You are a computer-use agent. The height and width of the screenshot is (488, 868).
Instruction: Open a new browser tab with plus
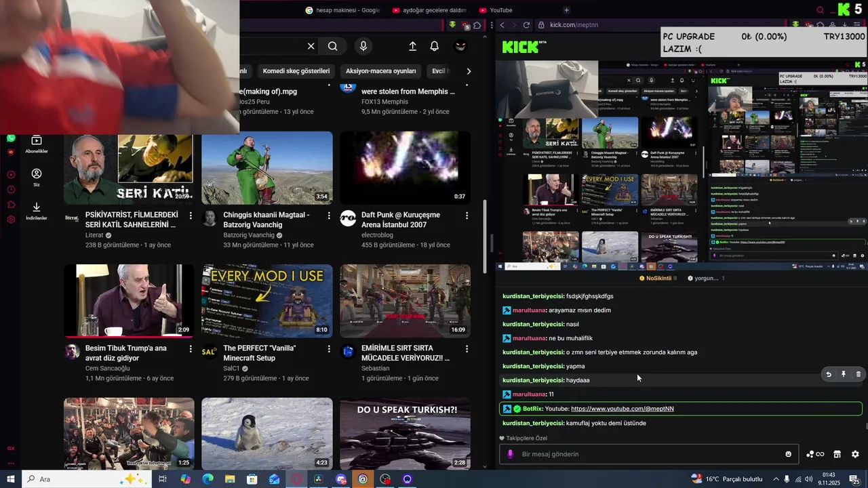(x=567, y=10)
